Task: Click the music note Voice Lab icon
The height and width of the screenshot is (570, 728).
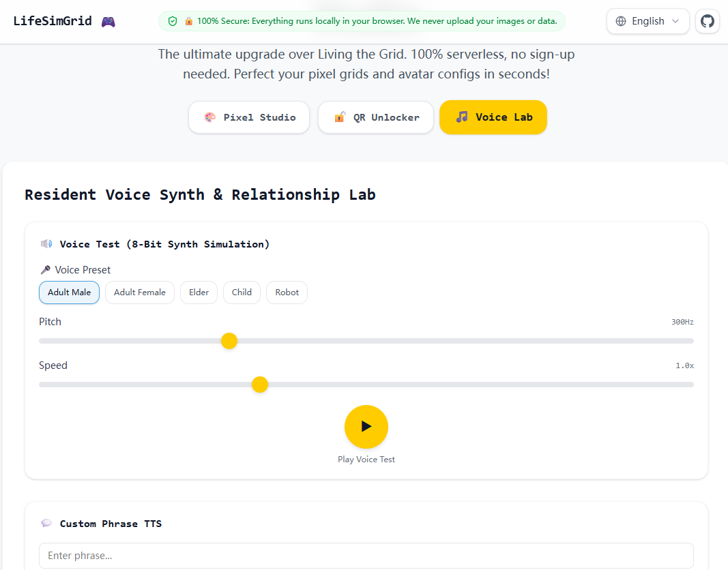Action: (x=461, y=117)
